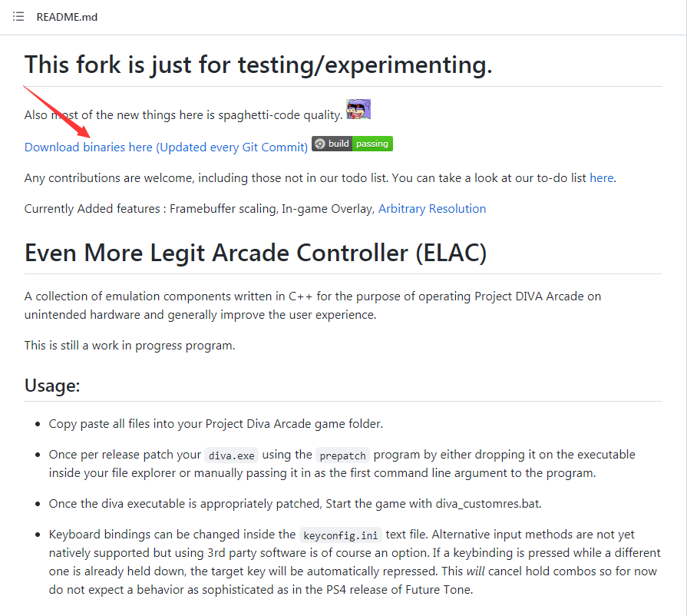687x616 pixels.
Task: Click the "This fork is just for testing" heading
Action: pos(258,65)
